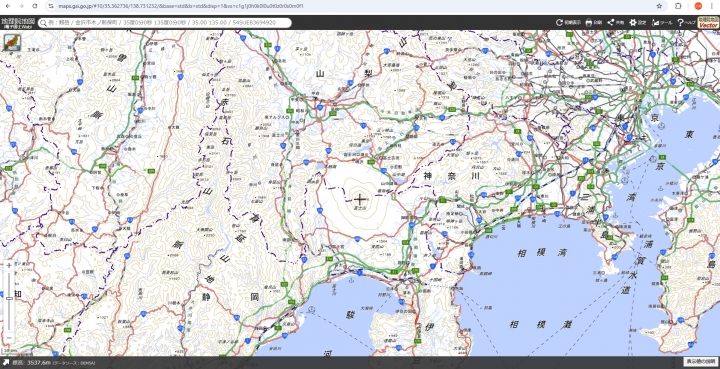Click the 相模湾 bay label on map
This screenshot has height=369, width=720.
pos(542,253)
